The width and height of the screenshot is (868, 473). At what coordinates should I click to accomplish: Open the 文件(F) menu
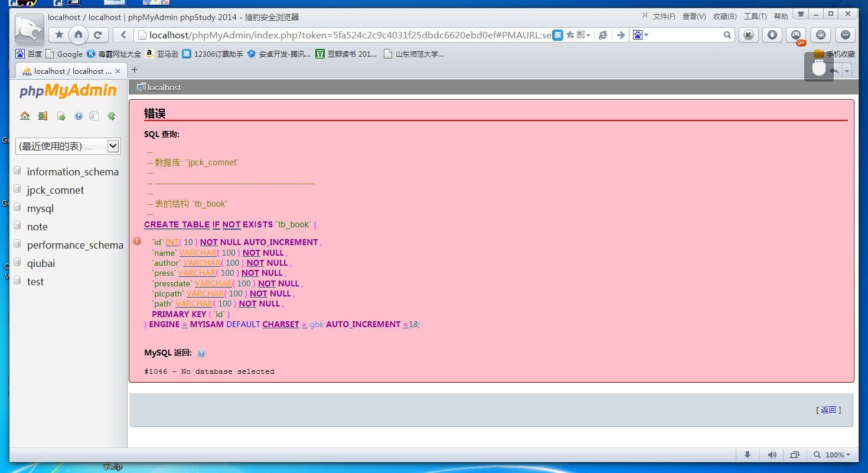click(x=664, y=17)
